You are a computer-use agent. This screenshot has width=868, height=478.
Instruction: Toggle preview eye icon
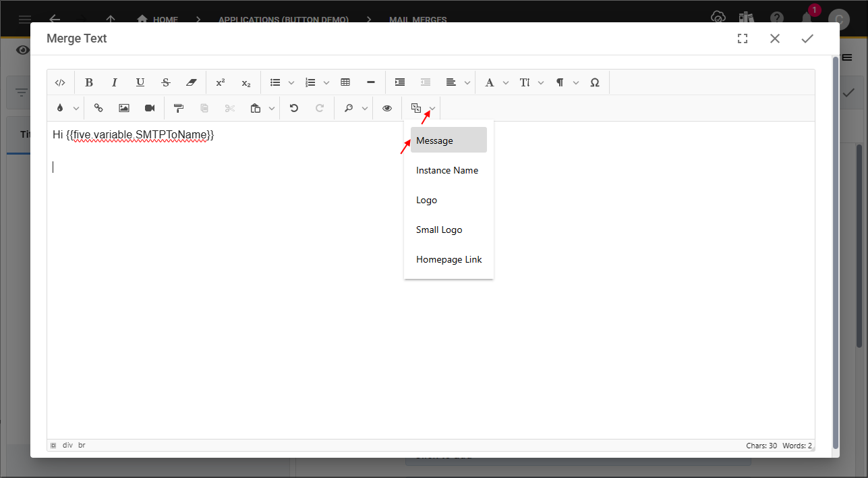(x=387, y=108)
